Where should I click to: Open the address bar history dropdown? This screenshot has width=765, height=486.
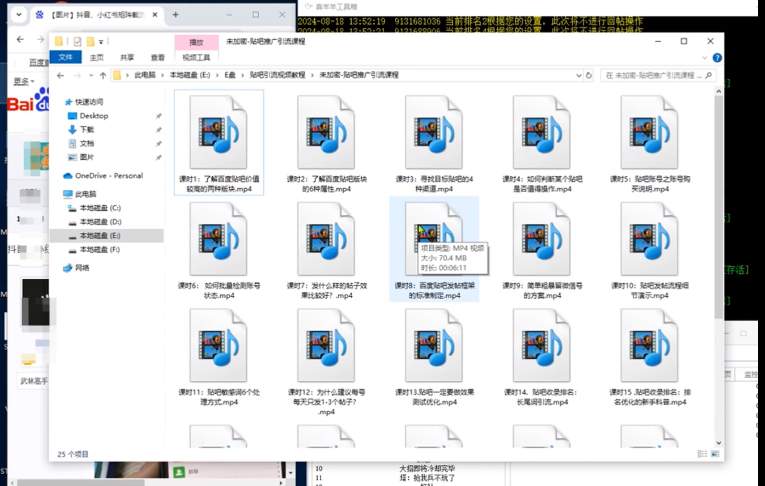579,76
